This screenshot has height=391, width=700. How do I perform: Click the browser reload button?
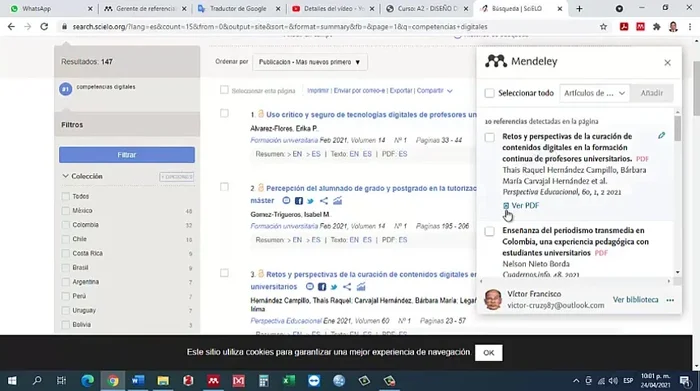pos(44,27)
